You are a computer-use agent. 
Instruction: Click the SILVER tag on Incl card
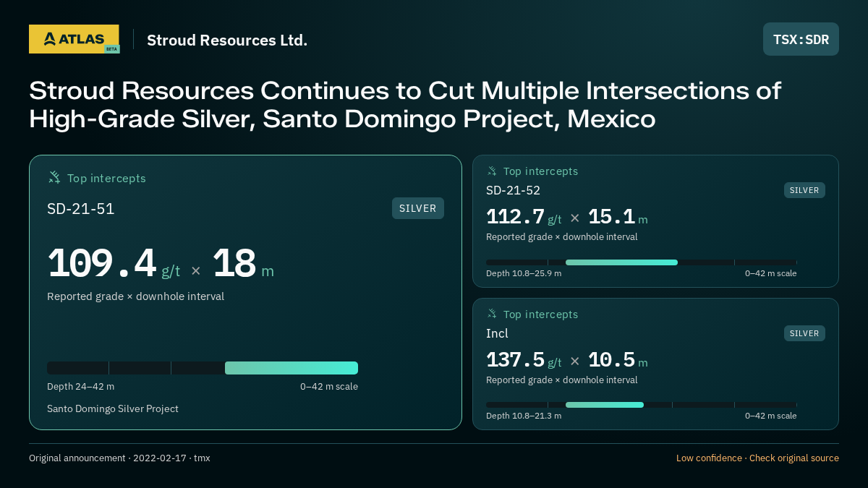(x=804, y=333)
